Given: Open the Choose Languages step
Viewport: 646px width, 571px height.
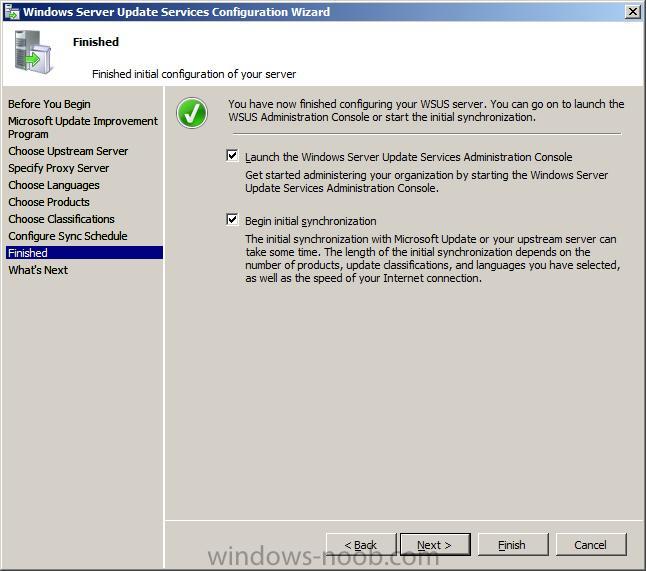Looking at the screenshot, I should [x=54, y=185].
